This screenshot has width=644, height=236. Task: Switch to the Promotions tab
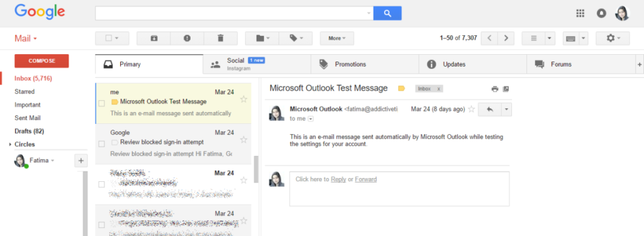coord(365,64)
